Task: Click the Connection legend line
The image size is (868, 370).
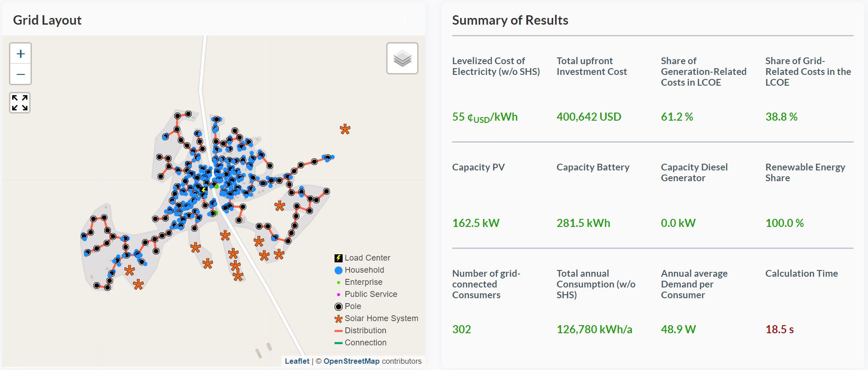Action: [339, 343]
